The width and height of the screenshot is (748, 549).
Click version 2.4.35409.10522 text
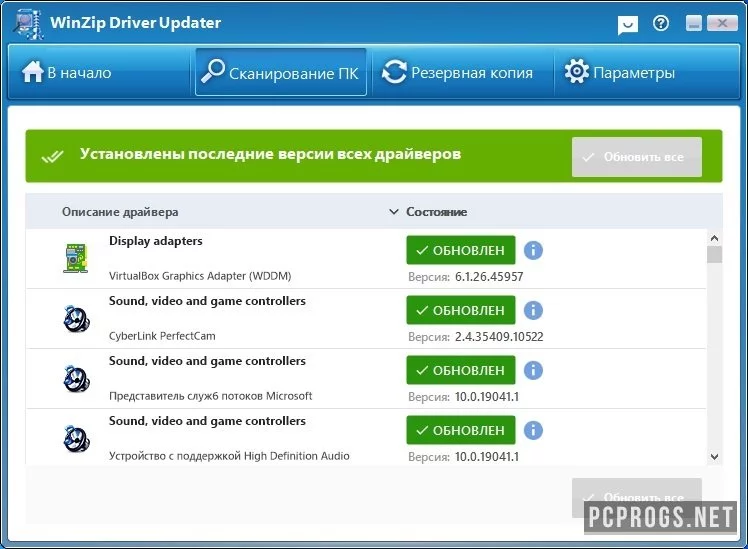pos(499,337)
